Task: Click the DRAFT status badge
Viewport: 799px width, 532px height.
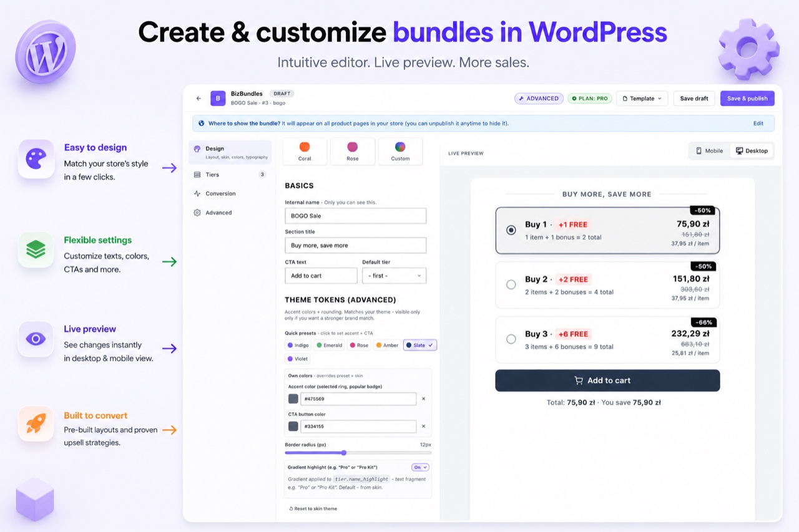Action: pos(282,94)
